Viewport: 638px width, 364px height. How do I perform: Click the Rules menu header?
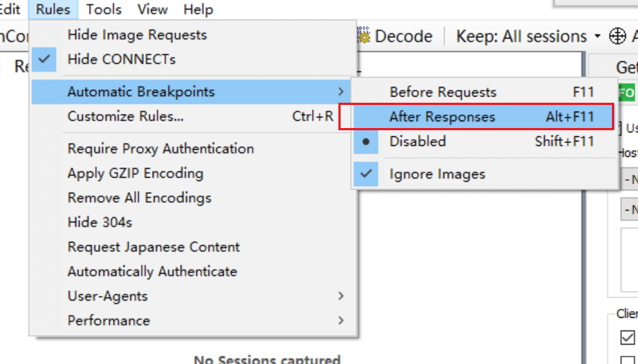(53, 10)
